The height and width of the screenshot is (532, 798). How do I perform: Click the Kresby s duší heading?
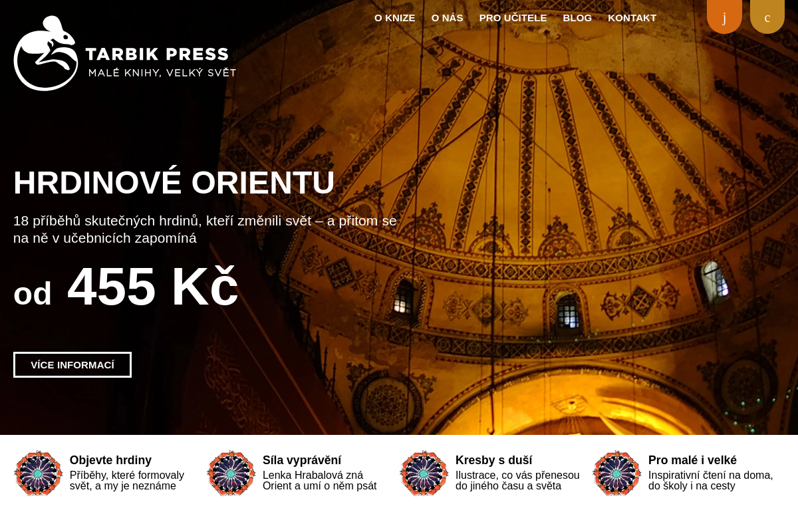pyautogui.click(x=493, y=460)
